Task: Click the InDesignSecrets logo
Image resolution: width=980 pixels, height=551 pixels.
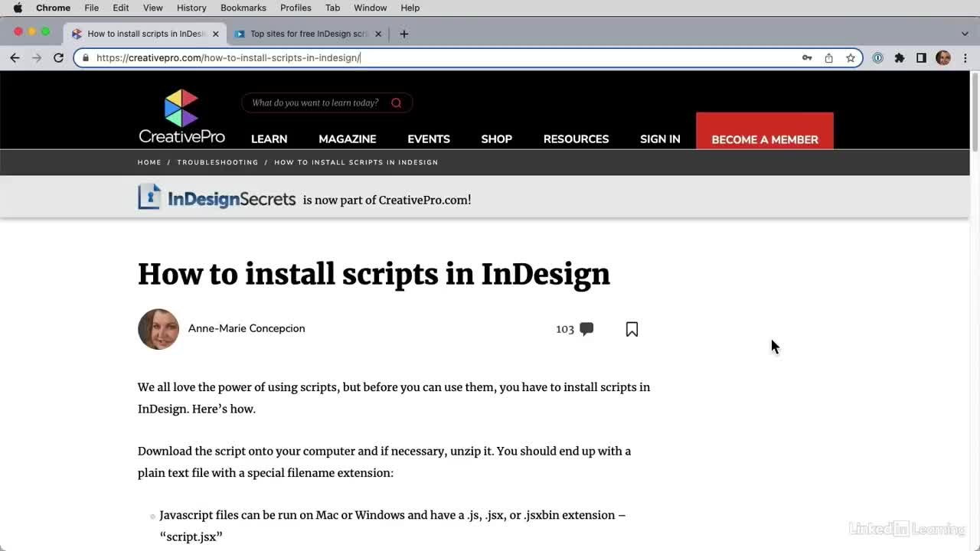Action: tap(217, 197)
